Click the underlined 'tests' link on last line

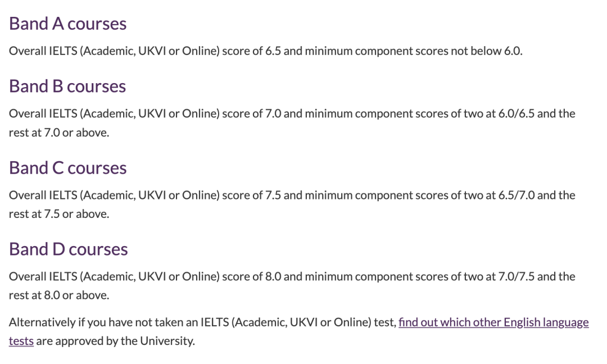coord(21,341)
